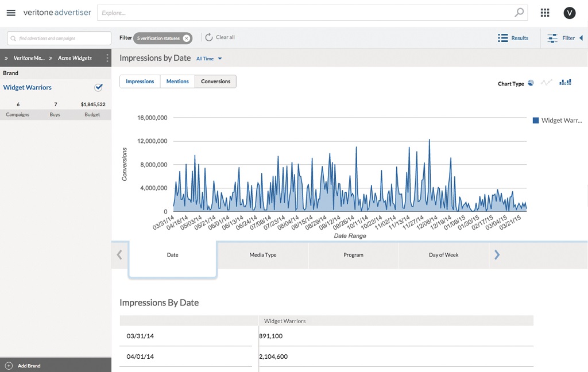Uncheck the Widget Warriors brand checkbox
The image size is (588, 372).
pos(98,87)
